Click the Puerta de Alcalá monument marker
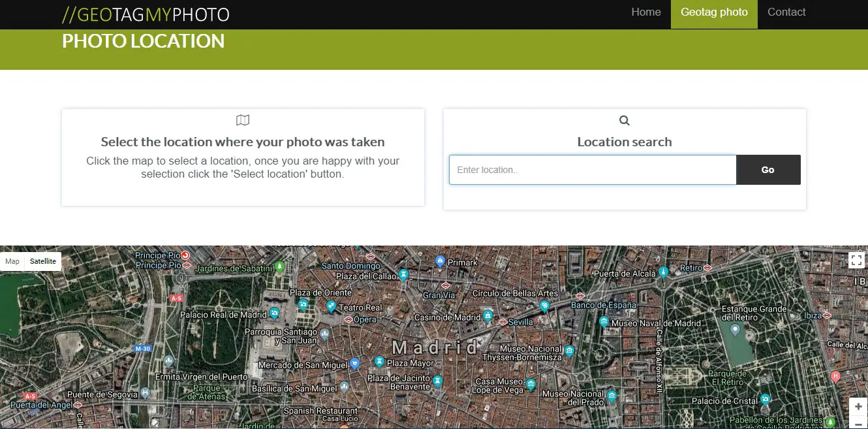 [664, 272]
